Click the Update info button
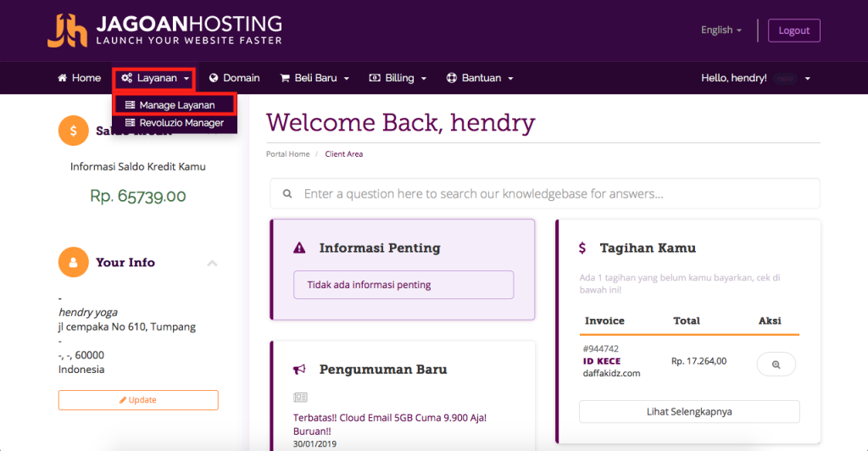The image size is (868, 451). pos(138,400)
